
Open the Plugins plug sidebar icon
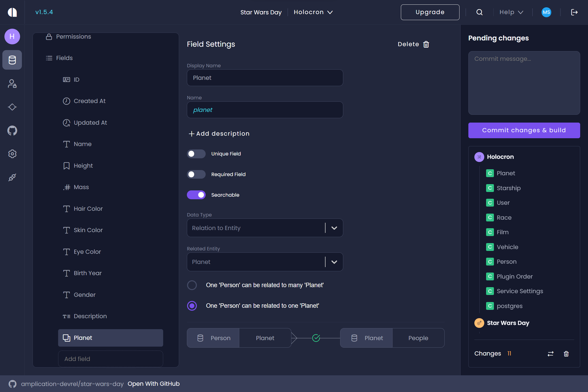[12, 177]
